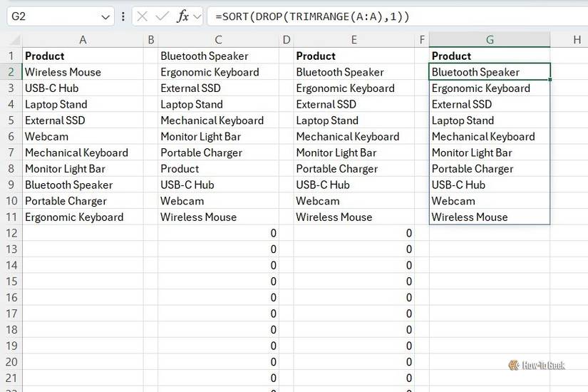Click the formula bar containing SORT formula
The image size is (588, 392).
(398, 16)
